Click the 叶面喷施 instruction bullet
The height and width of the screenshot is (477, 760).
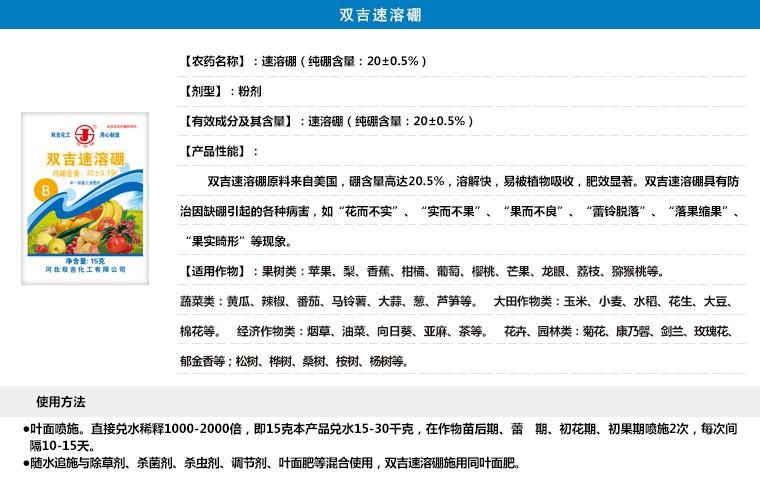[x=380, y=429]
